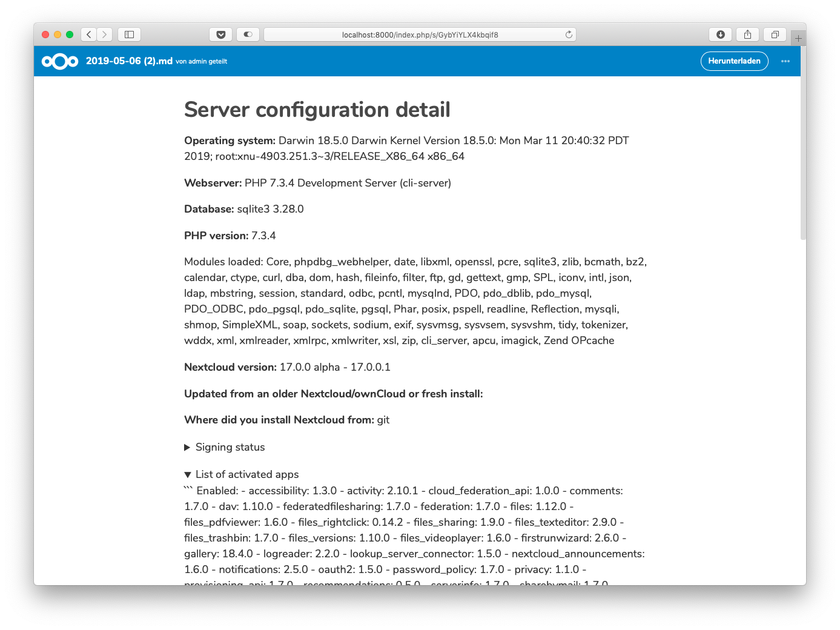Click 'von admin geteilt' text
The image size is (840, 630).
202,62
